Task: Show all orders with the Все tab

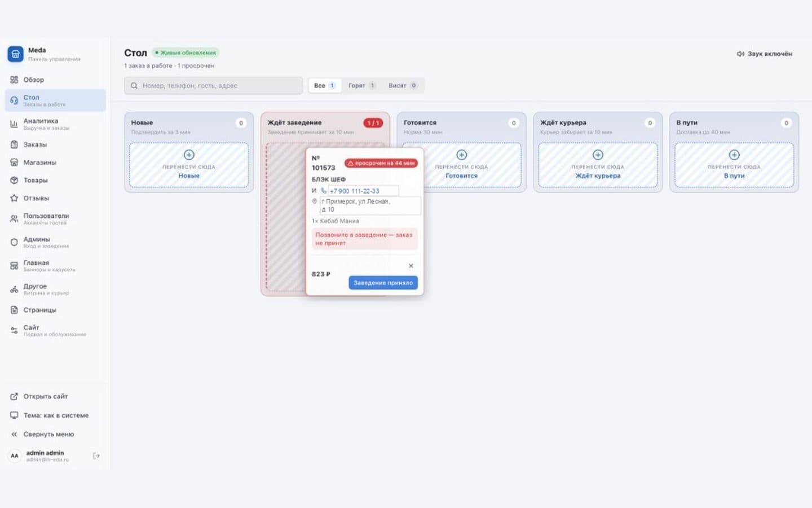Action: pyautogui.click(x=325, y=86)
